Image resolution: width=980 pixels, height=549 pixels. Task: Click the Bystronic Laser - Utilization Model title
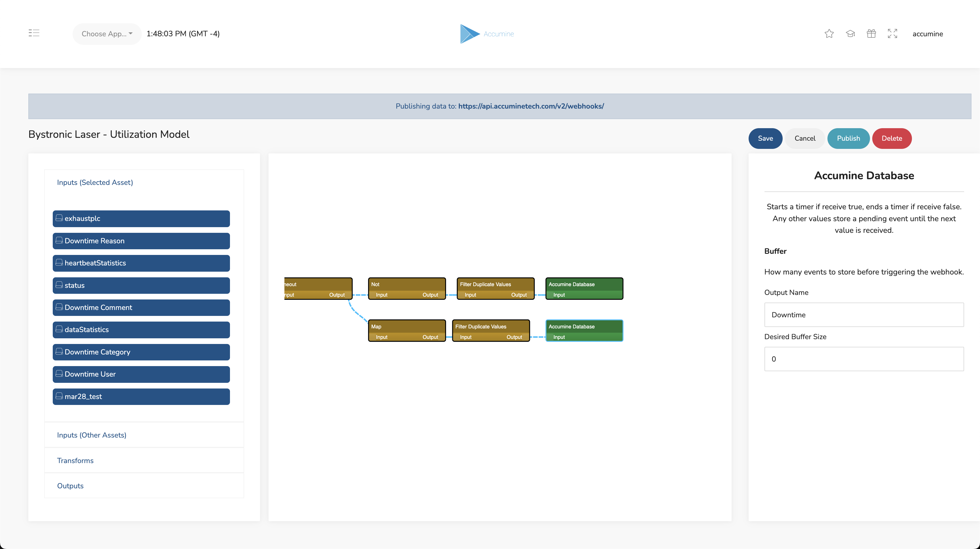click(x=109, y=134)
